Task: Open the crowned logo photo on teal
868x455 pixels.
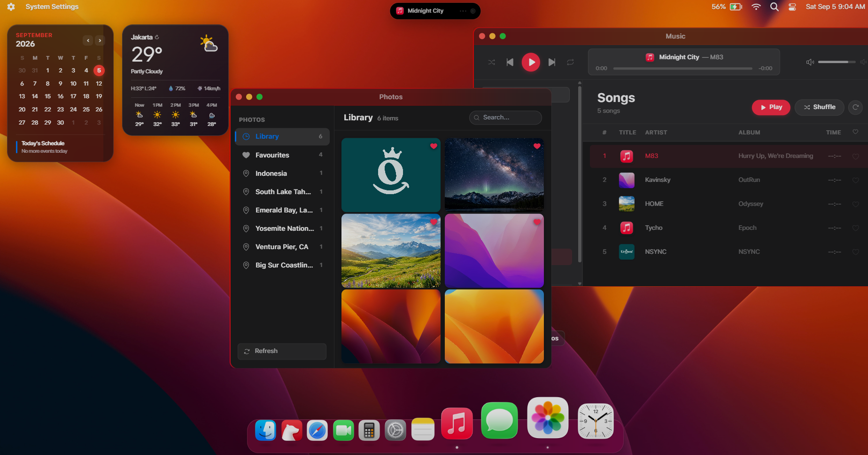Action: tap(391, 175)
